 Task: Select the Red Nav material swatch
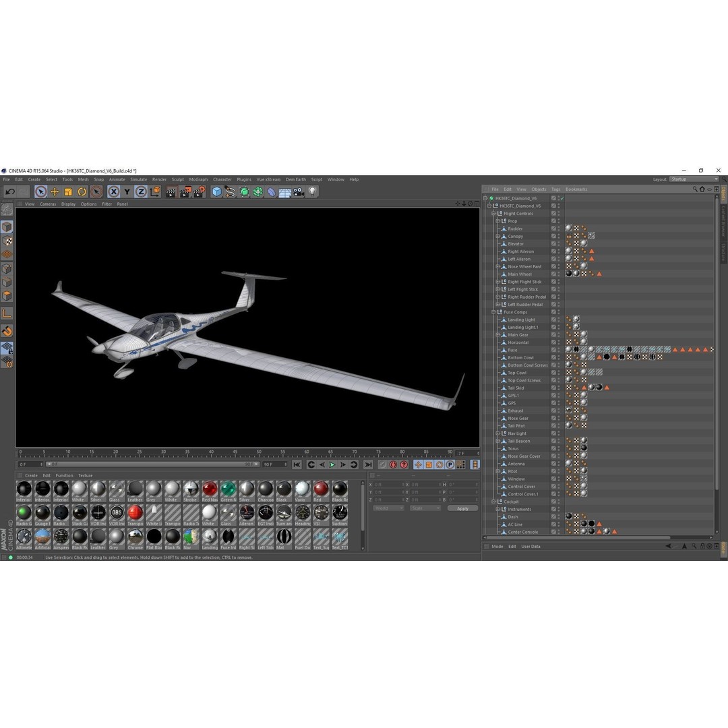[210, 491]
